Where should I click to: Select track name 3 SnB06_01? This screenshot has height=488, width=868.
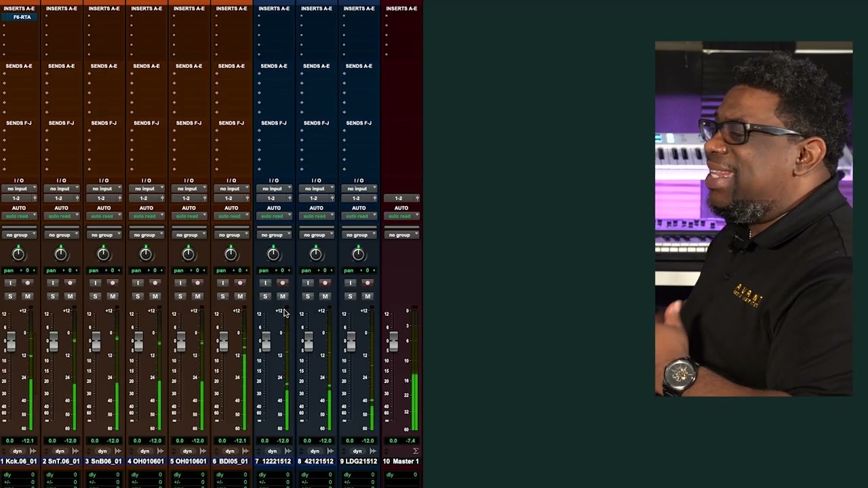(x=104, y=462)
